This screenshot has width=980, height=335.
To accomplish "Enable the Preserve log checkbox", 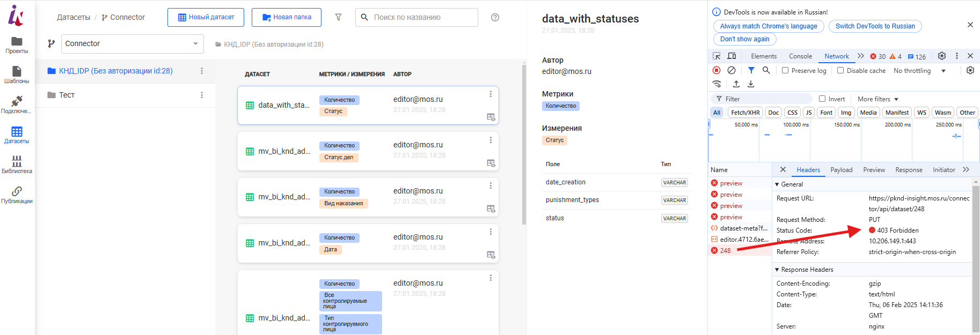I will 785,70.
